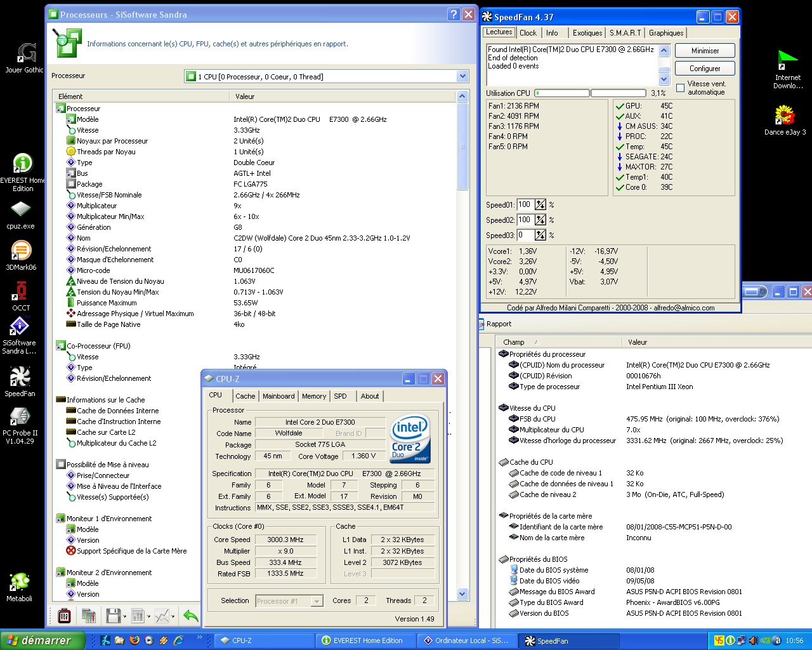Open the SPD tab in CPU-Z
The width and height of the screenshot is (812, 650).
pyautogui.click(x=341, y=396)
